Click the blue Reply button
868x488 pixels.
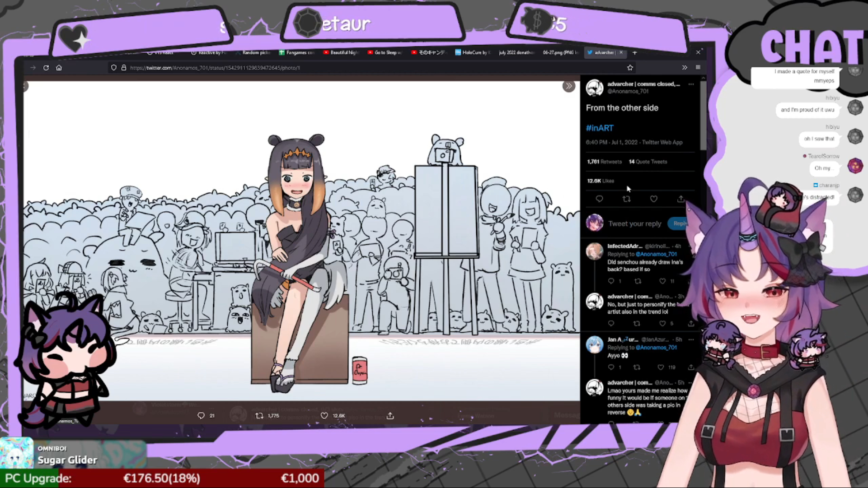679,223
